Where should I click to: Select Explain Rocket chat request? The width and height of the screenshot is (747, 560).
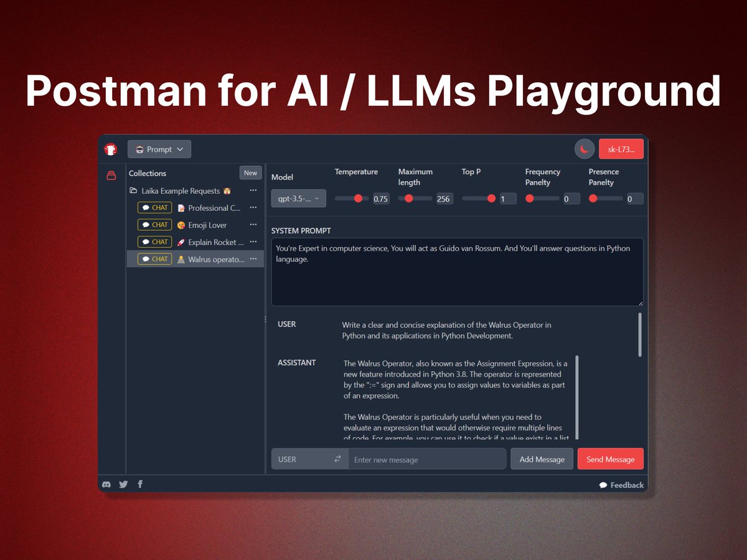(x=195, y=242)
